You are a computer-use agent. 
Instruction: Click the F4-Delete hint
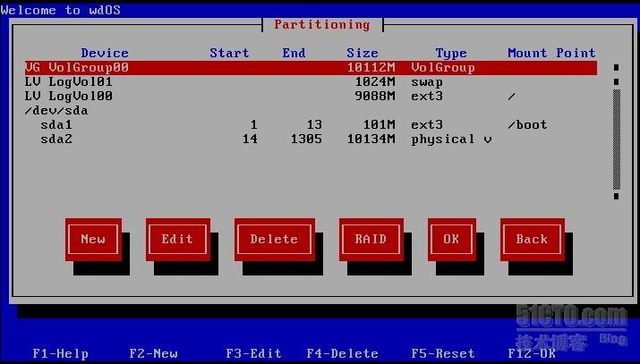pos(342,353)
